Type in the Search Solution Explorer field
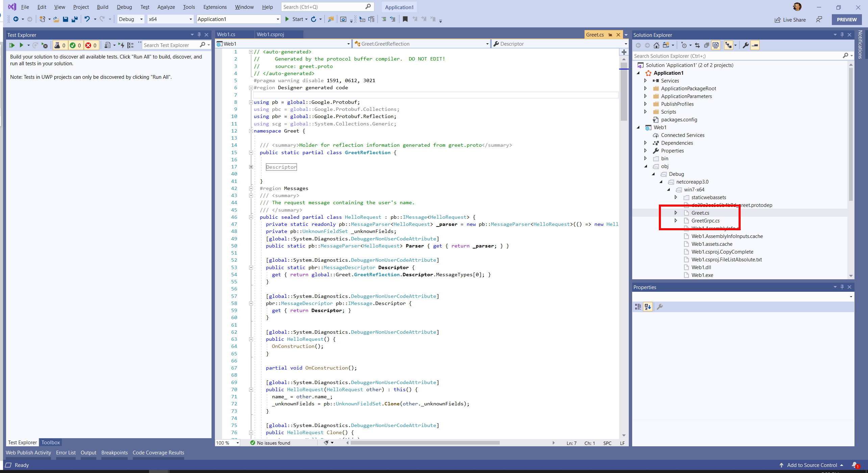This screenshot has height=473, width=868. 710,56
